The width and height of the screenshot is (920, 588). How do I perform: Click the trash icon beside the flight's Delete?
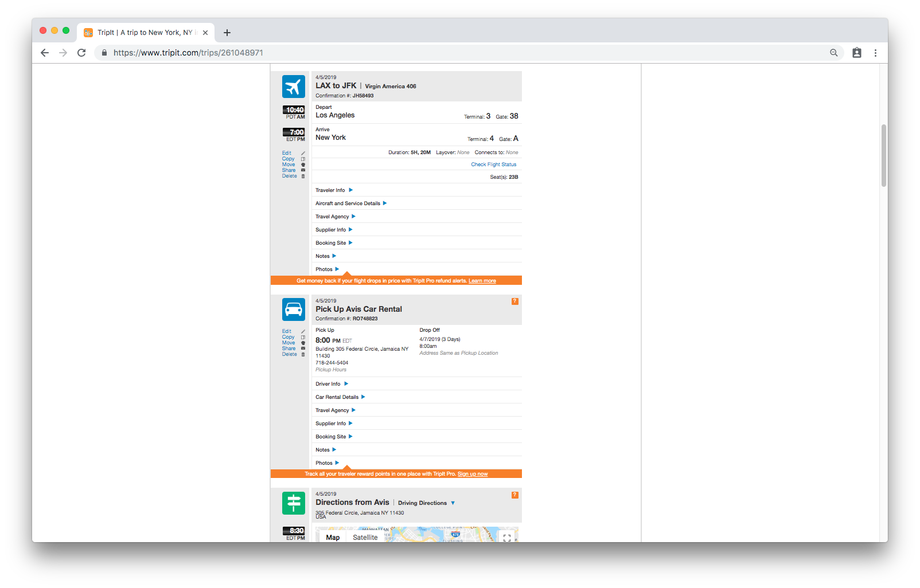tap(303, 176)
